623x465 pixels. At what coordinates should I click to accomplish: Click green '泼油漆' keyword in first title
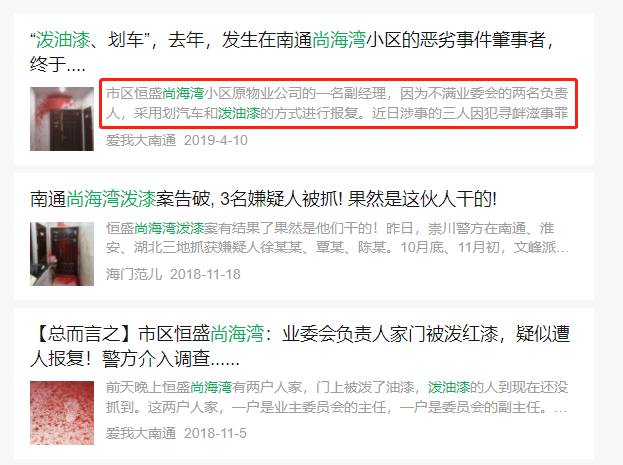tap(63, 40)
